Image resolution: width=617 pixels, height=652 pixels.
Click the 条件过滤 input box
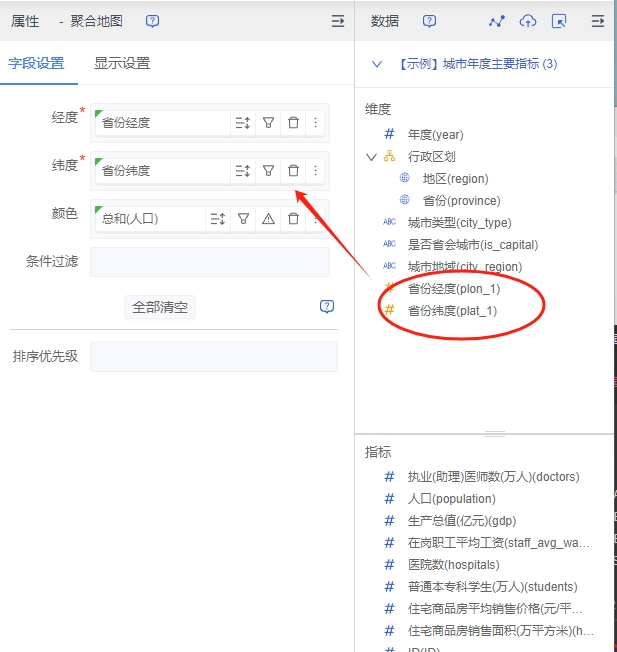[209, 262]
